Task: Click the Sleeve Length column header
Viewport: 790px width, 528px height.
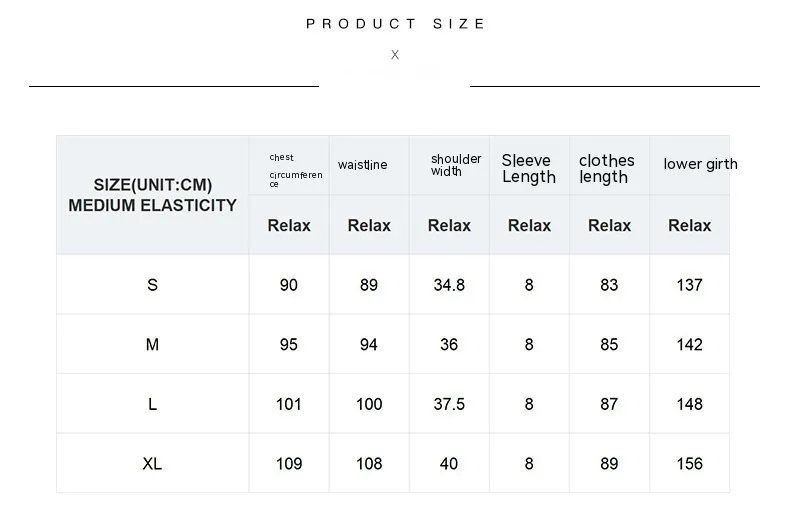Action: click(x=529, y=169)
